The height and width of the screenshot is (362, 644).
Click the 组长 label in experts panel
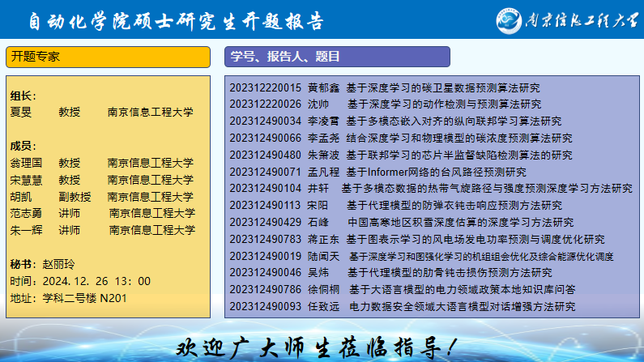coord(23,96)
